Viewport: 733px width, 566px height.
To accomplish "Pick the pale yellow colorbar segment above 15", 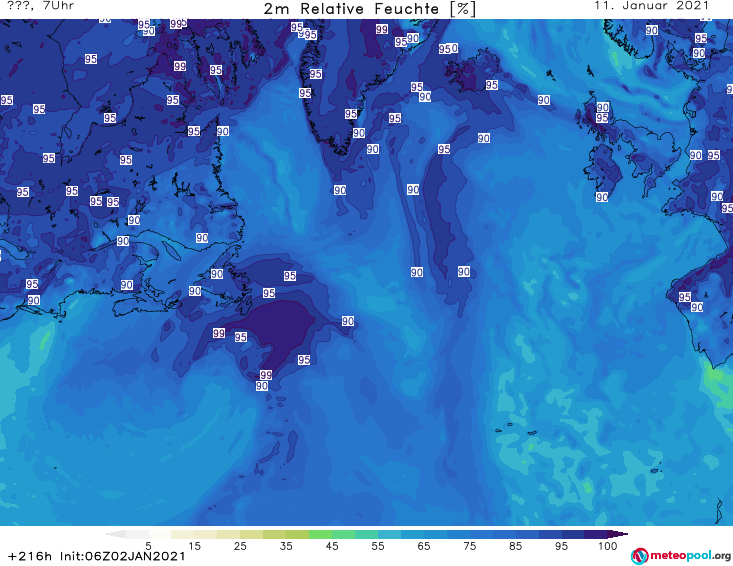I will 183,534.
